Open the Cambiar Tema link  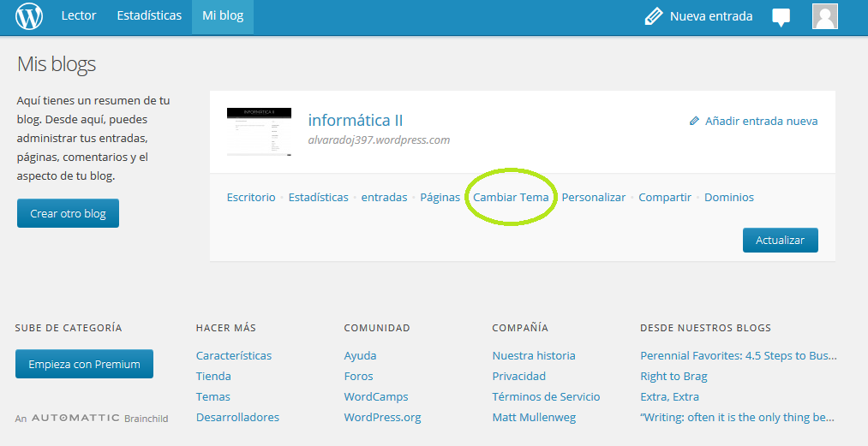pyautogui.click(x=511, y=198)
